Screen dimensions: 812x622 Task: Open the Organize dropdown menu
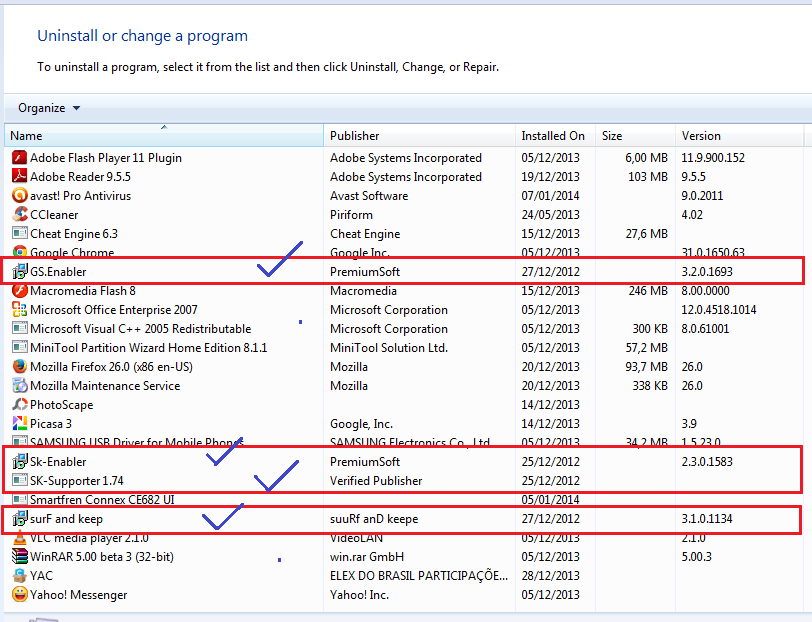click(x=49, y=108)
